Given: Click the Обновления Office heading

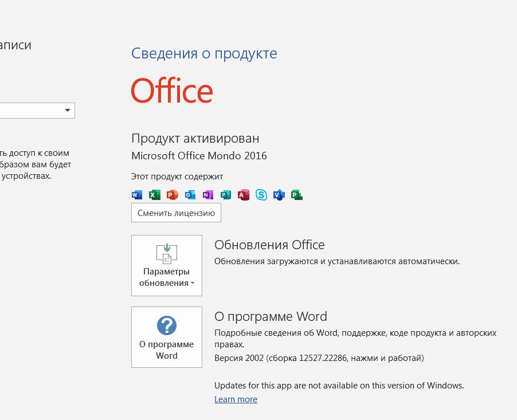Looking at the screenshot, I should pyautogui.click(x=269, y=245).
